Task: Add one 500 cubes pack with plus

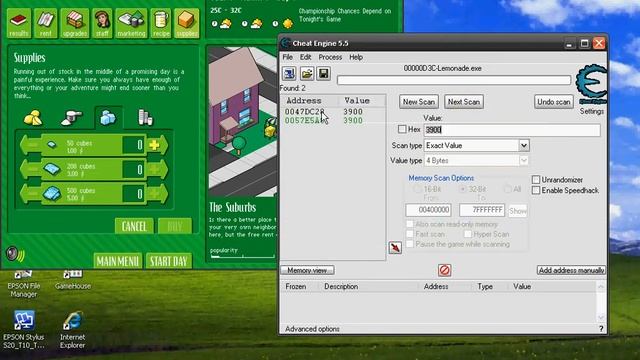Action: [155, 193]
